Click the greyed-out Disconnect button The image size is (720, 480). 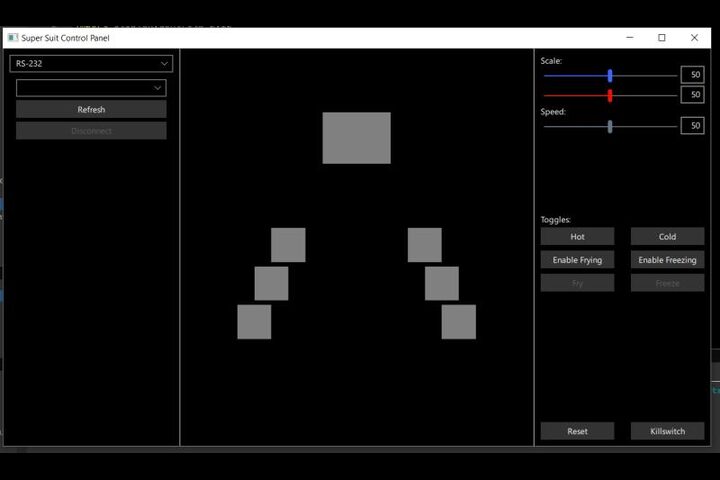(91, 131)
